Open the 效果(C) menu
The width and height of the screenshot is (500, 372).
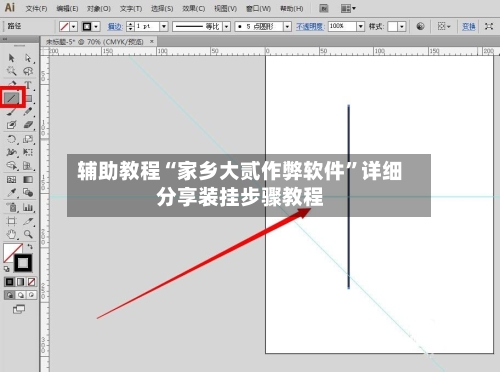(x=194, y=8)
